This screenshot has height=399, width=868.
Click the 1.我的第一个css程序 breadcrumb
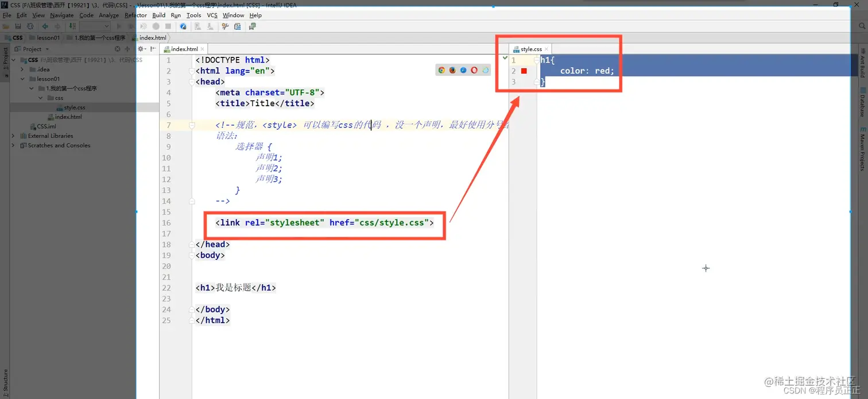[95, 38]
